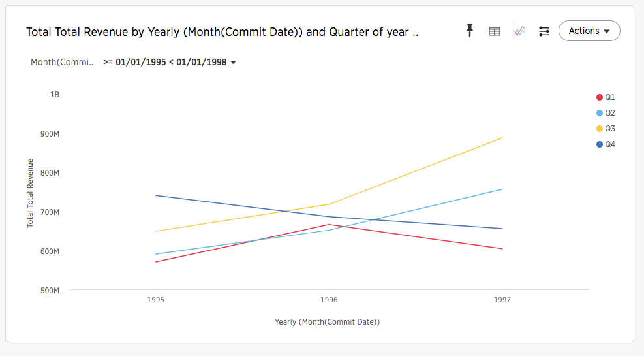Select the 1996 x-axis label

[x=329, y=300]
